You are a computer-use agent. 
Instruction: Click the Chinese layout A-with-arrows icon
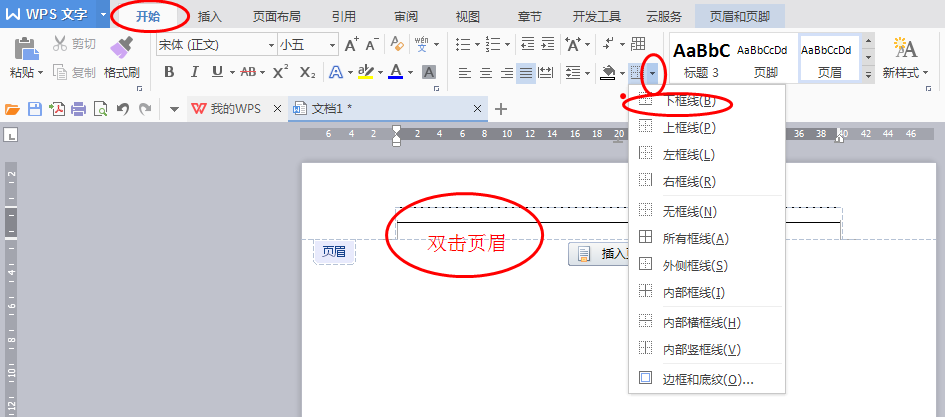[573, 45]
